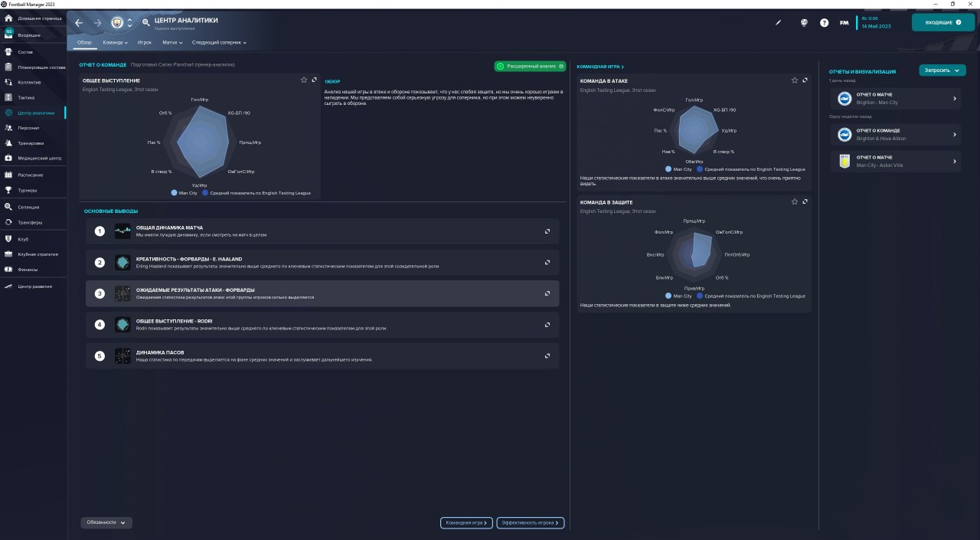Open the search magnifier icon

145,23
